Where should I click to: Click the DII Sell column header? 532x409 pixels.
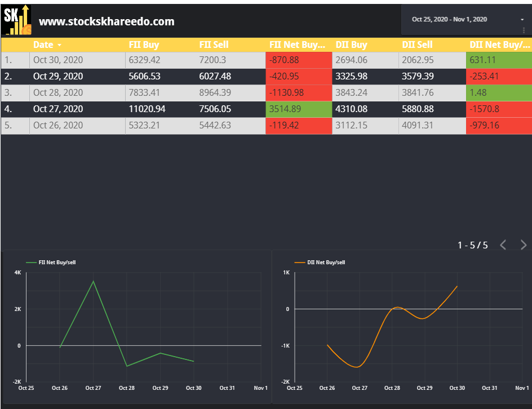pos(418,45)
